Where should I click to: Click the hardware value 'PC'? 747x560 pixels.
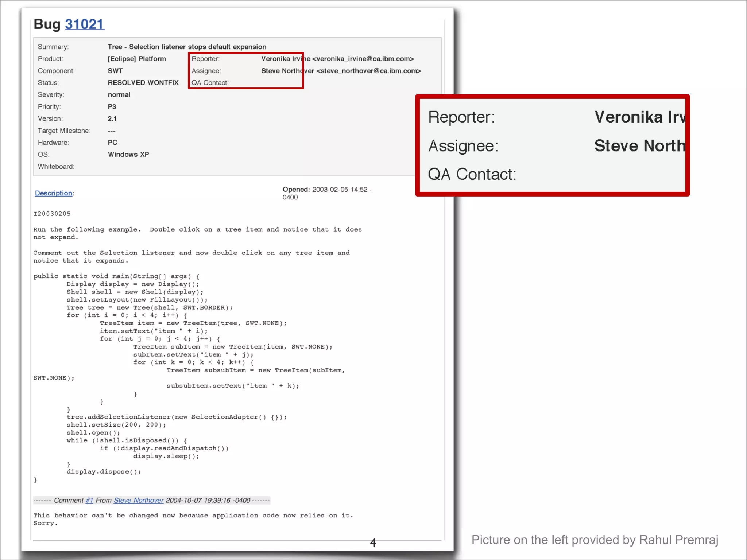pos(112,143)
